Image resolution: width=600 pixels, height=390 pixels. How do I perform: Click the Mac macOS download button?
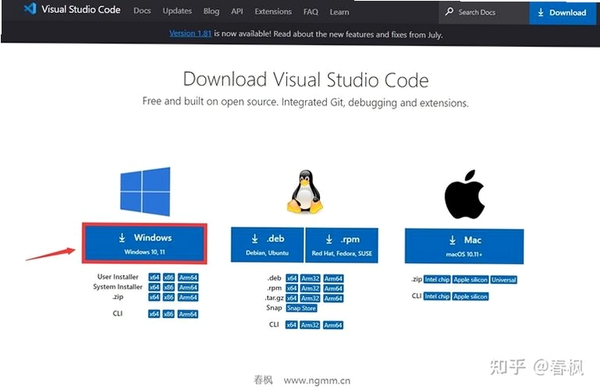[464, 246]
